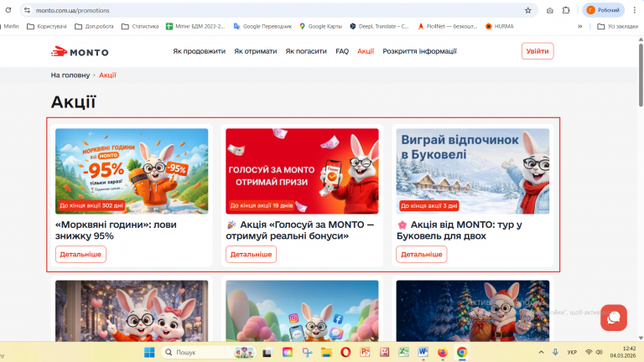Click the MONTO logo
Viewport: 644px width, 362px height.
point(80,52)
